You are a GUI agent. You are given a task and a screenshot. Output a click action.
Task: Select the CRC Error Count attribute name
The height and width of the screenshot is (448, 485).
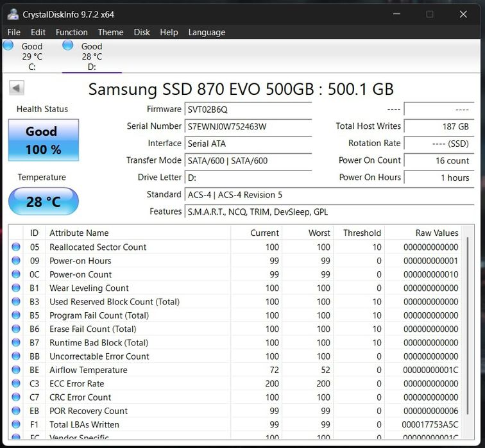pos(80,397)
